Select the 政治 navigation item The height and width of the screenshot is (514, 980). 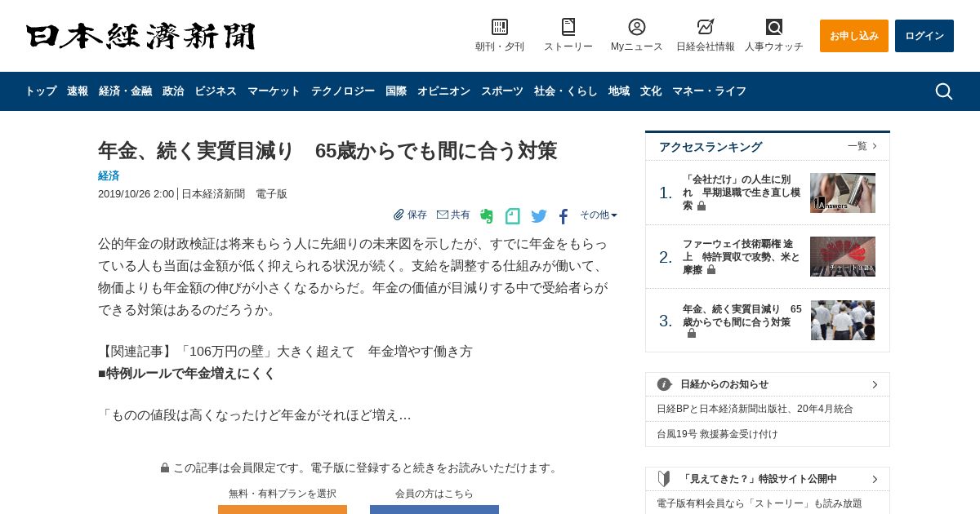pyautogui.click(x=173, y=91)
